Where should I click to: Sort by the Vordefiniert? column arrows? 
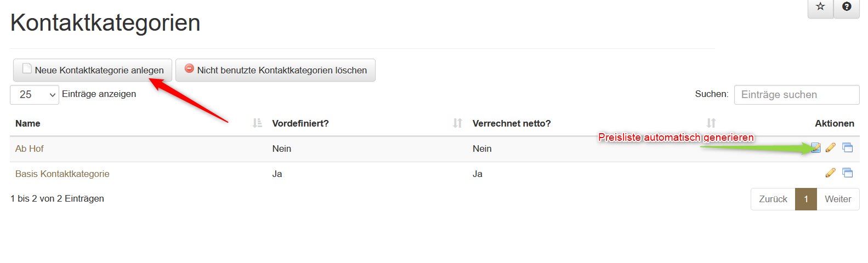click(457, 123)
